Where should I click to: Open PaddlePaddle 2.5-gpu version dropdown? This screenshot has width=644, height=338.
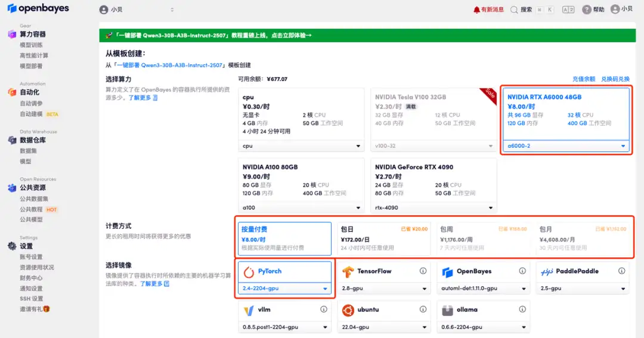pyautogui.click(x=583, y=289)
